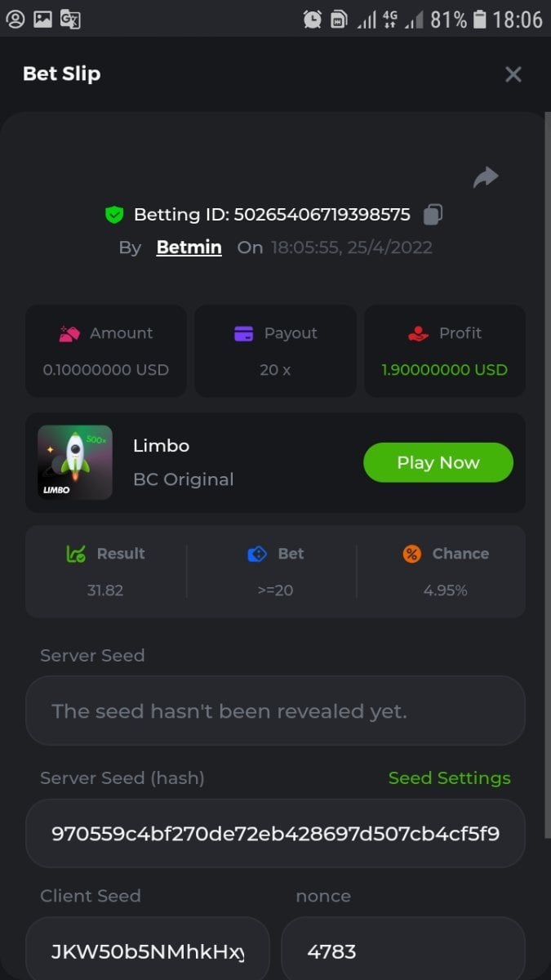Image resolution: width=551 pixels, height=980 pixels.
Task: Tap the blue Bet tag icon
Action: point(257,554)
